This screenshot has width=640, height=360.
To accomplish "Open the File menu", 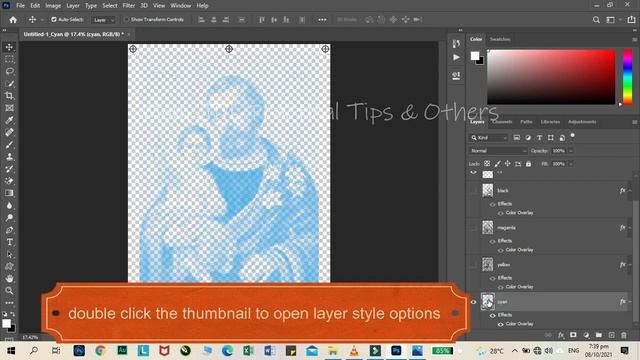I will 20,6.
